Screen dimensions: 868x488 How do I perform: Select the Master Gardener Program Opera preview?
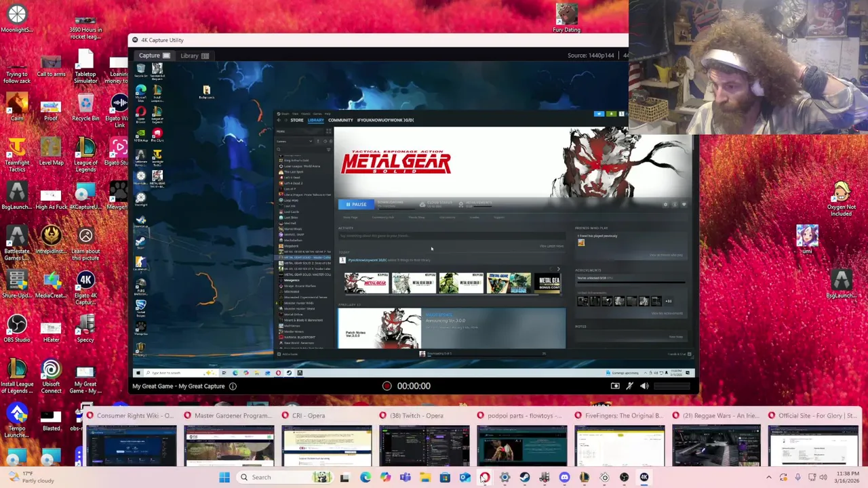229,439
